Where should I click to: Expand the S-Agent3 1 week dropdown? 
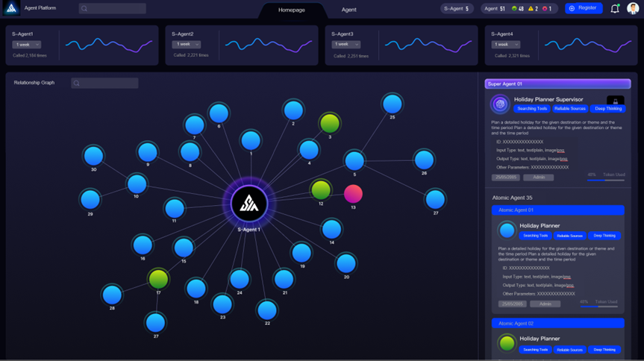coord(346,45)
